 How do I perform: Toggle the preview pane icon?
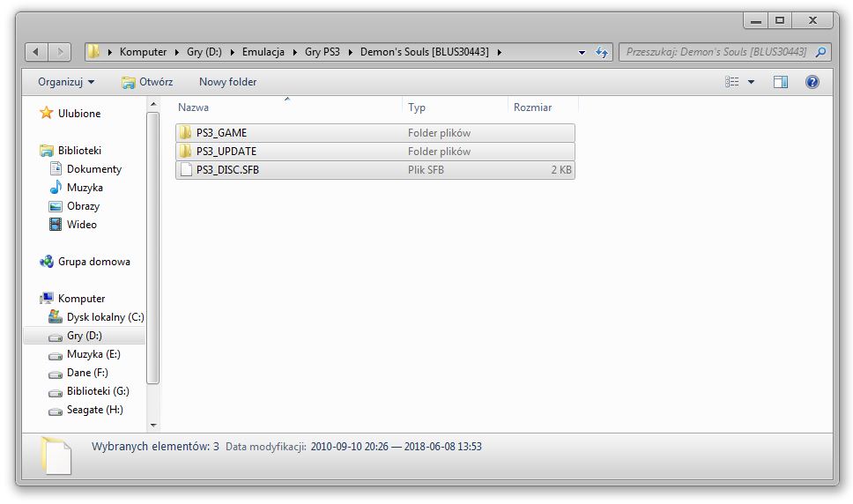[x=781, y=82]
